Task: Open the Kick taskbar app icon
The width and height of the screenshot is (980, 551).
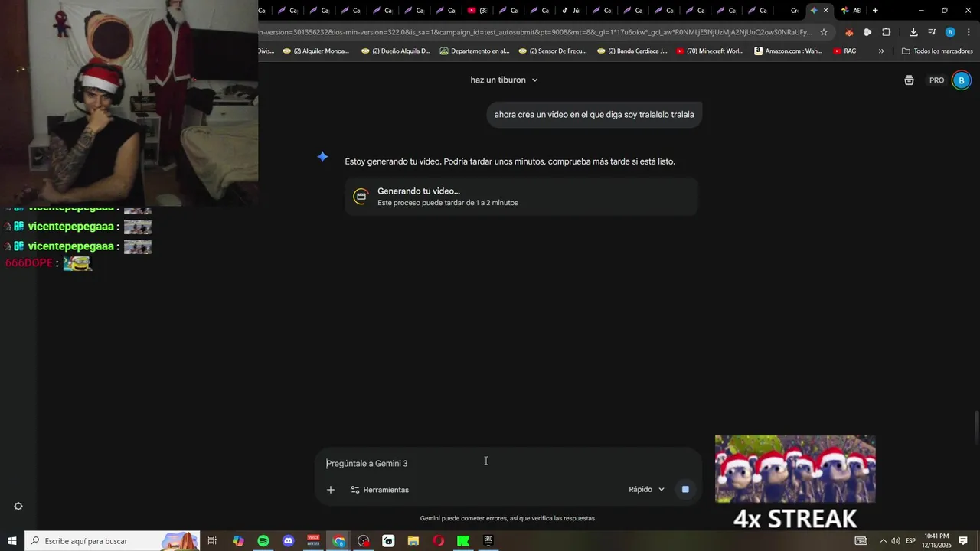Action: (x=463, y=541)
